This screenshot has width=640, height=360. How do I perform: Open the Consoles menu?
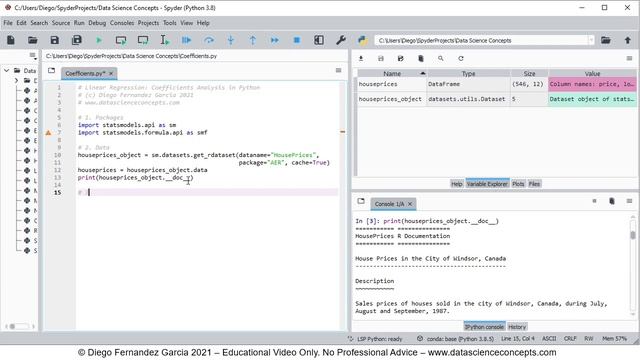point(122,23)
